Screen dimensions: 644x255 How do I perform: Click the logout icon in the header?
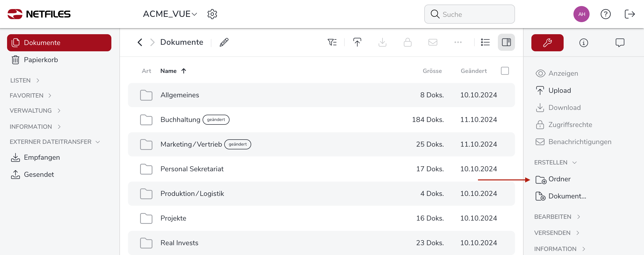(629, 14)
